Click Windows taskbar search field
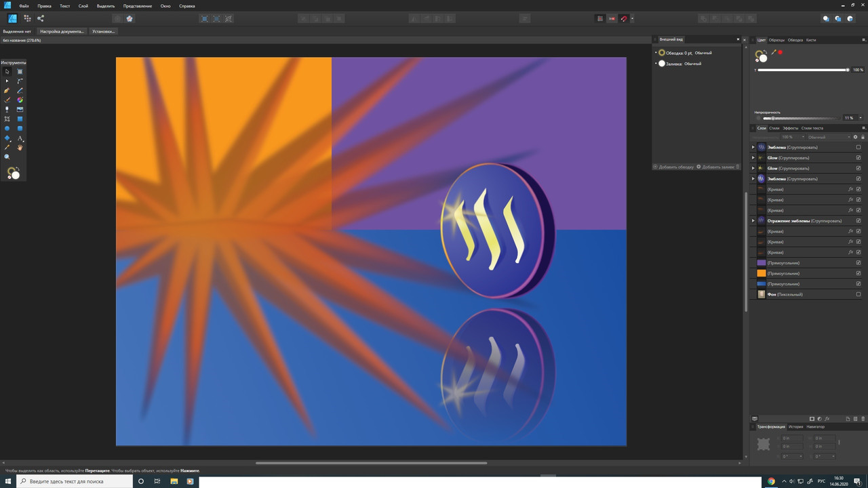 pos(75,481)
